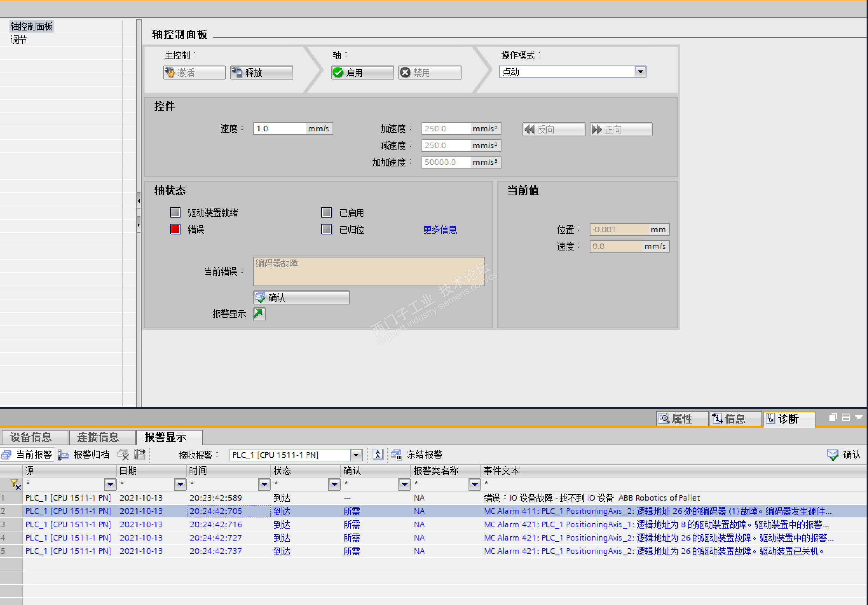Click the more info (更多信息) link
Image resolution: width=868 pixels, height=605 pixels.
(x=440, y=229)
